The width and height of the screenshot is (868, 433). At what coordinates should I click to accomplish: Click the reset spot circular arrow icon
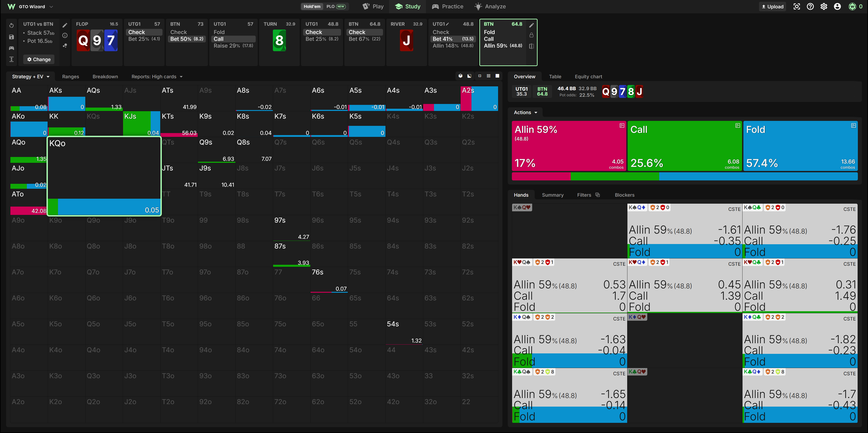pos(12,25)
